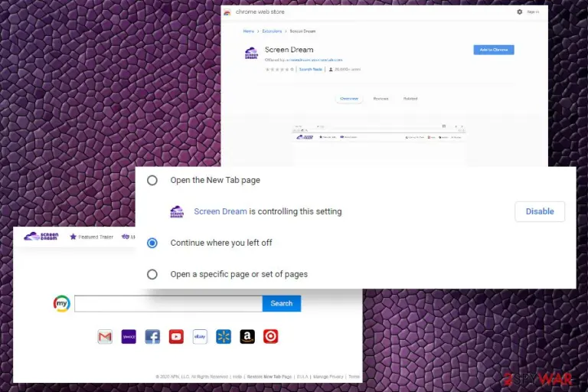Open the Walmart shortcut icon

(224, 336)
